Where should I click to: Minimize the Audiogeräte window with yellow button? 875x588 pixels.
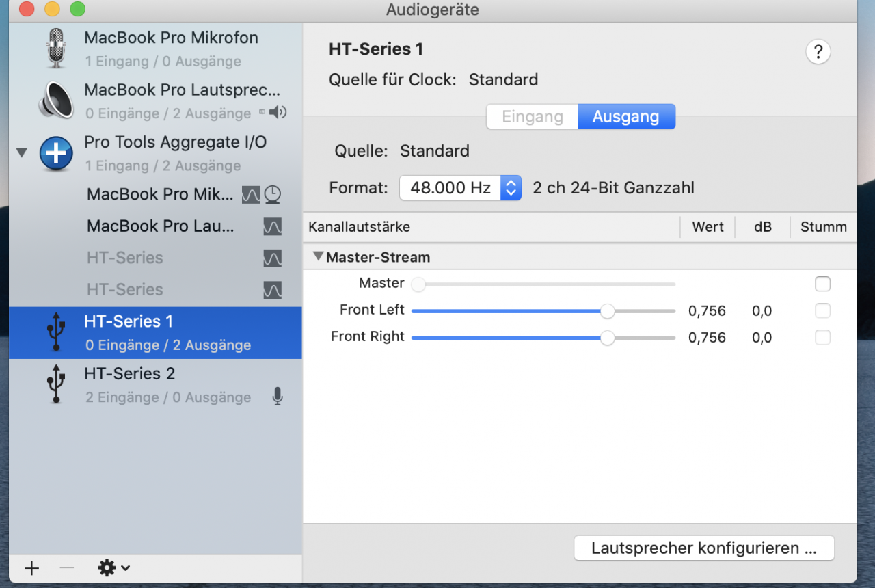(x=52, y=9)
